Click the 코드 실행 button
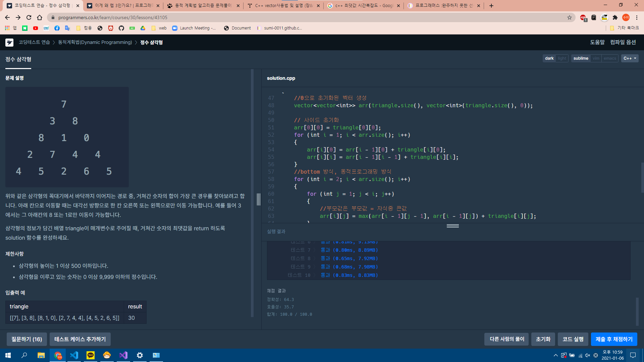 [x=573, y=339]
